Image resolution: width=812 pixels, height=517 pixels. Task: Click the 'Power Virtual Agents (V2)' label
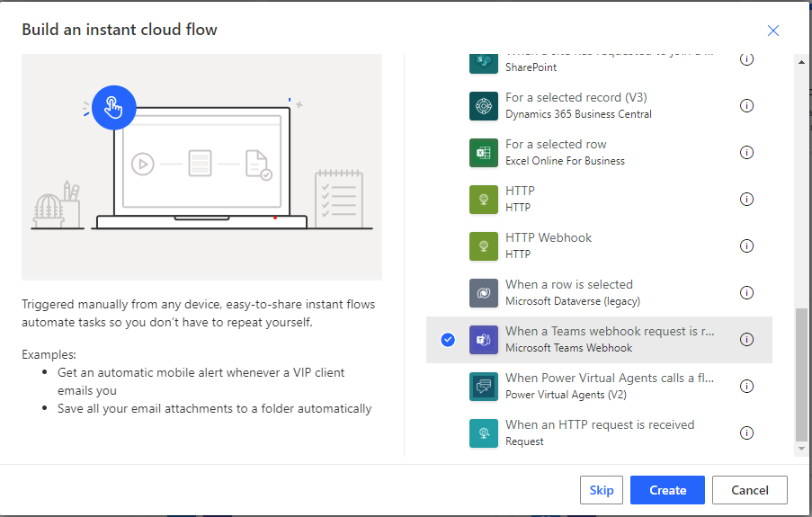pos(566,395)
